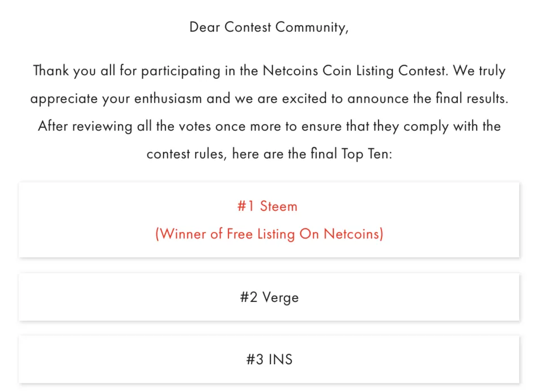Click "Thank you all" at paragraph start
Image resolution: width=544 pixels, height=392 pixels.
[x=74, y=71]
